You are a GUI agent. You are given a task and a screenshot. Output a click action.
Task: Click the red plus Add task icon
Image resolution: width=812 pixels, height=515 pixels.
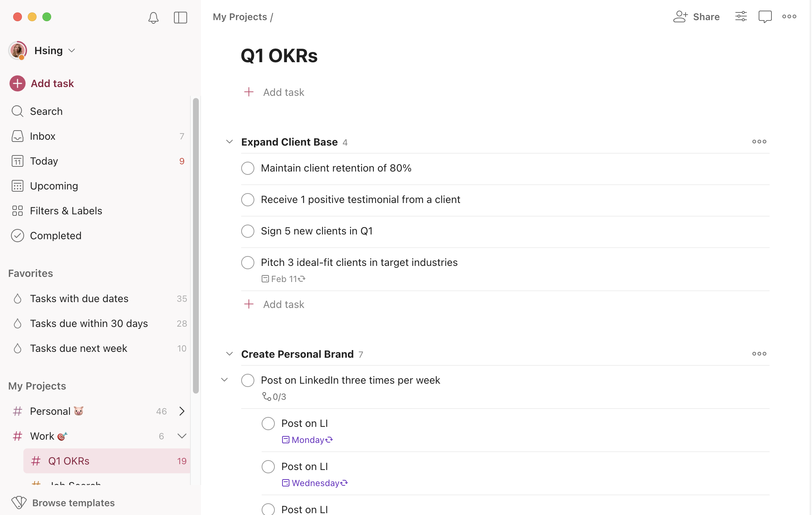coord(17,83)
